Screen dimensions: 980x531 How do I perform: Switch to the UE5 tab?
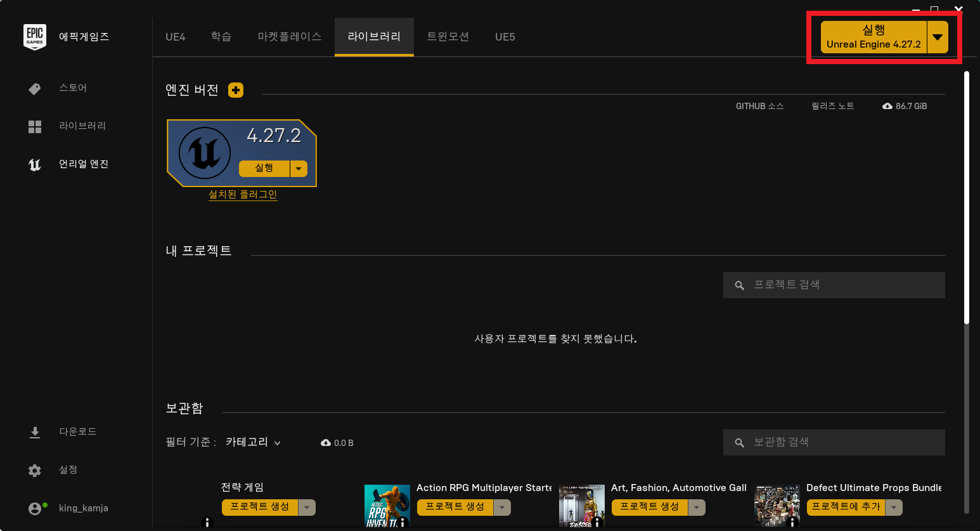click(505, 37)
